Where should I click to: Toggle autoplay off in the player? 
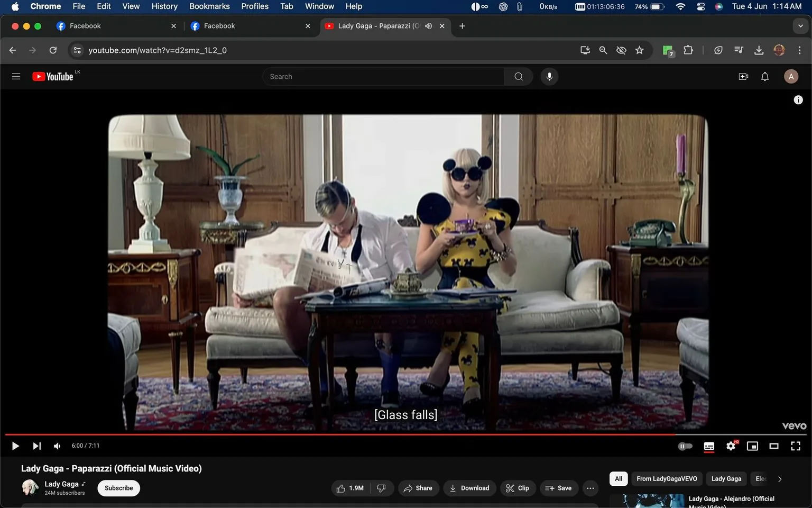coord(685,446)
